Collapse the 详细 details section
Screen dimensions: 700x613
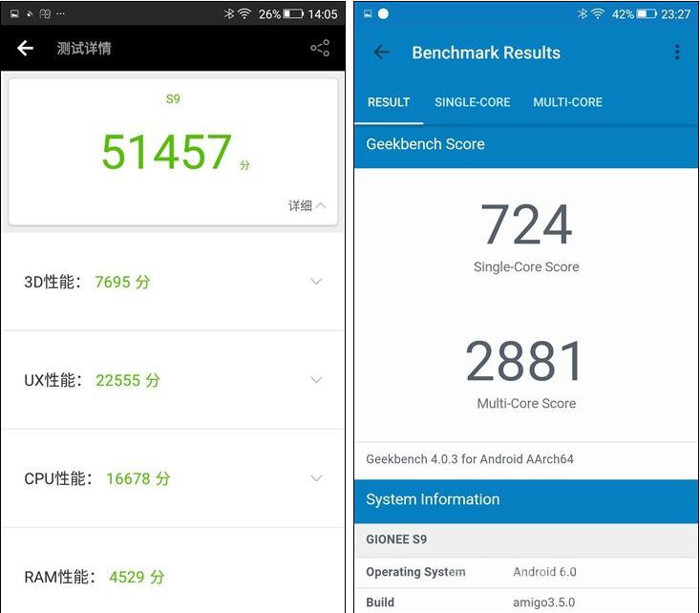click(308, 205)
